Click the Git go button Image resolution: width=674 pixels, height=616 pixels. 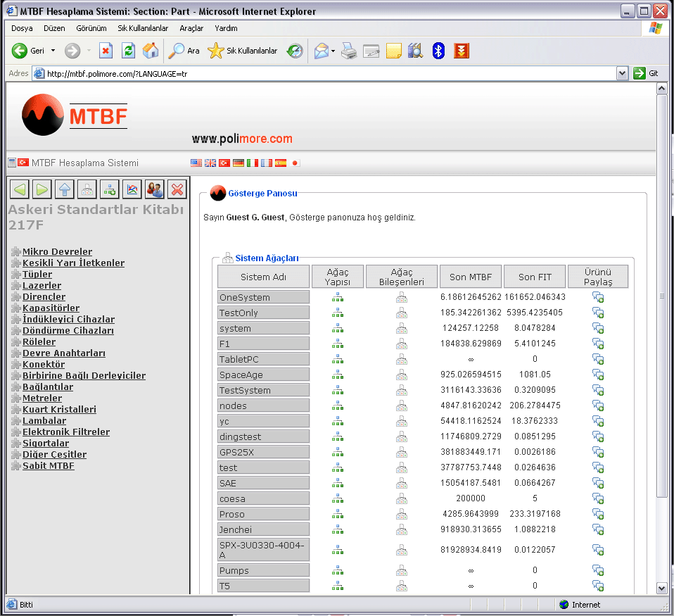[646, 73]
